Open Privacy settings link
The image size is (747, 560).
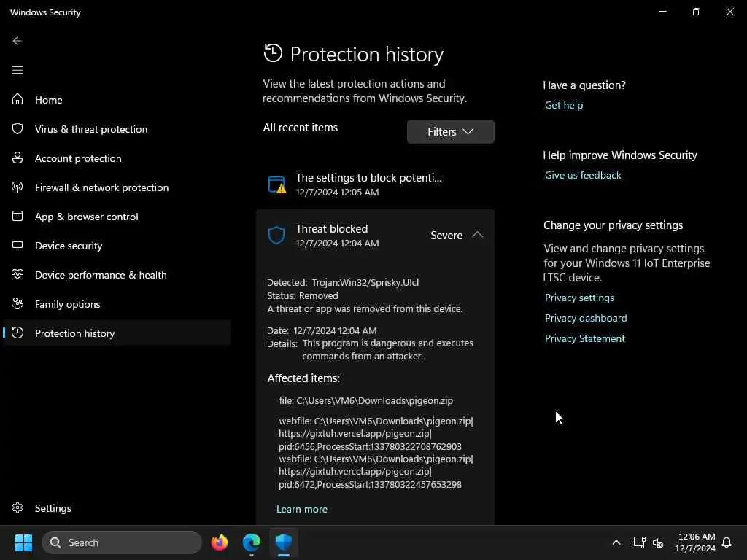click(x=579, y=297)
